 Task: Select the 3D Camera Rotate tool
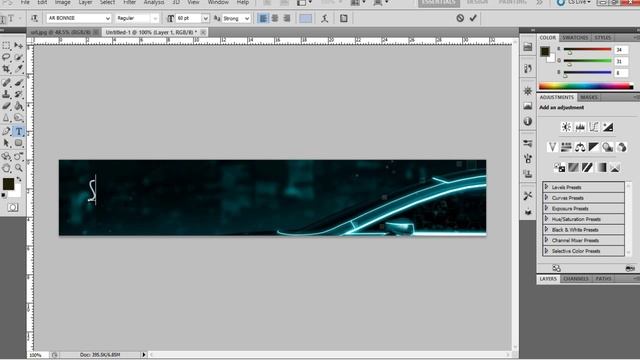(19, 156)
